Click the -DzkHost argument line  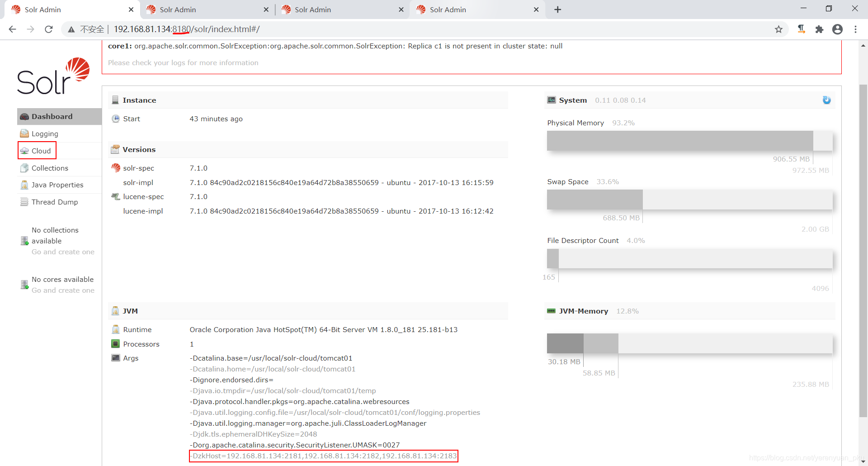pos(324,456)
